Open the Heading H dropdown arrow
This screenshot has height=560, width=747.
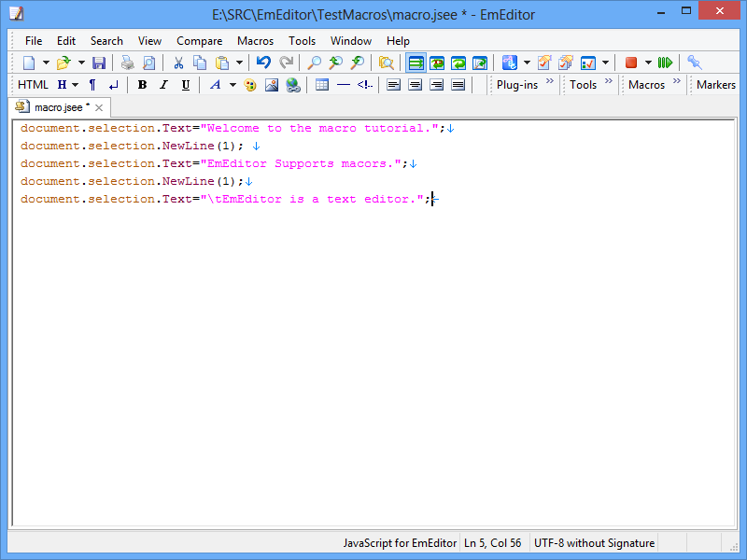tap(75, 85)
